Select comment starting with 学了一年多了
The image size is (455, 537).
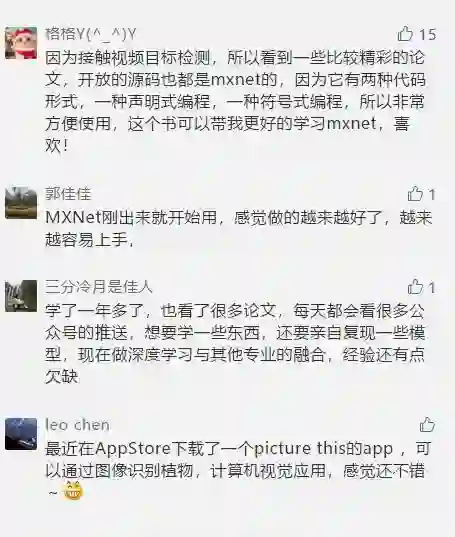[235, 344]
